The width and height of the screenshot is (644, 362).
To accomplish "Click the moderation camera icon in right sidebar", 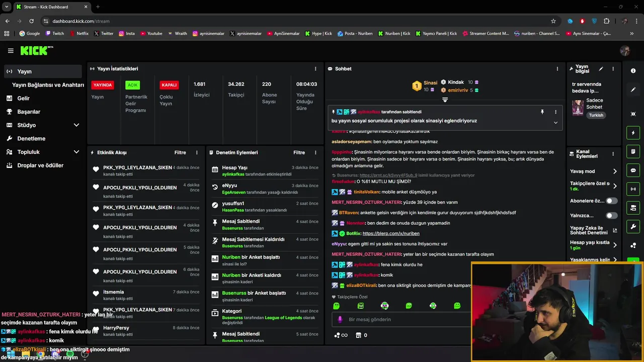I will click(633, 208).
